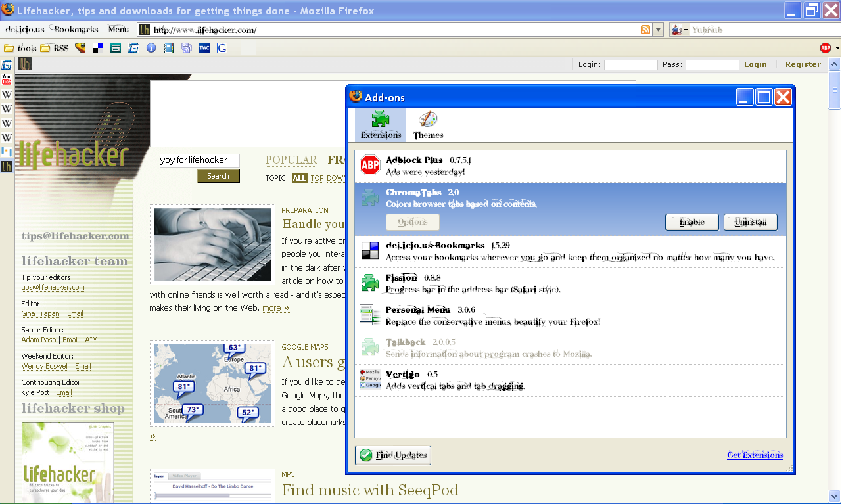Click the page scrollbar up arrow
Image resolution: width=842 pixels, height=504 pixels.
point(835,64)
